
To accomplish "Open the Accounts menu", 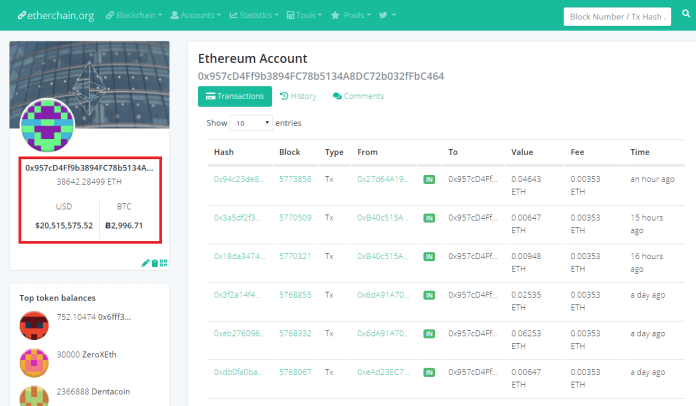I will (195, 15).
